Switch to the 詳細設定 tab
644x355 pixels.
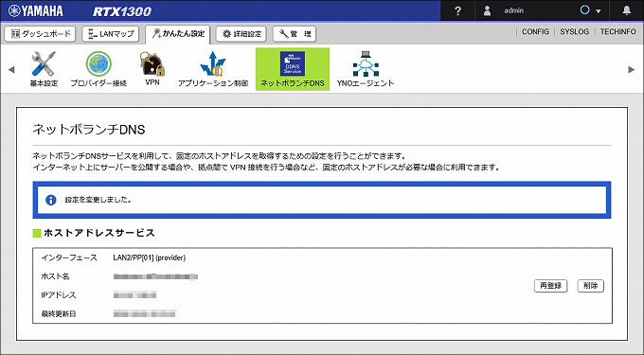click(x=241, y=34)
